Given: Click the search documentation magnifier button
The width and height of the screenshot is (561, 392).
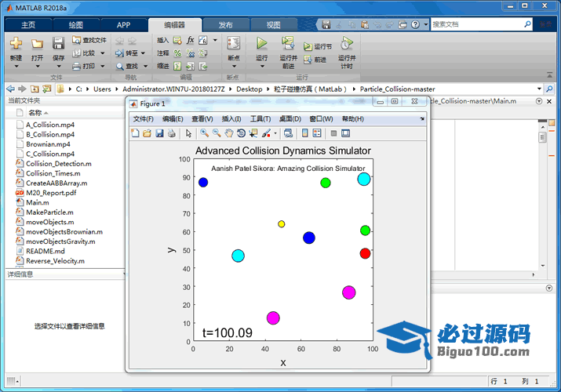Looking at the screenshot, I should pyautogui.click(x=528, y=24).
